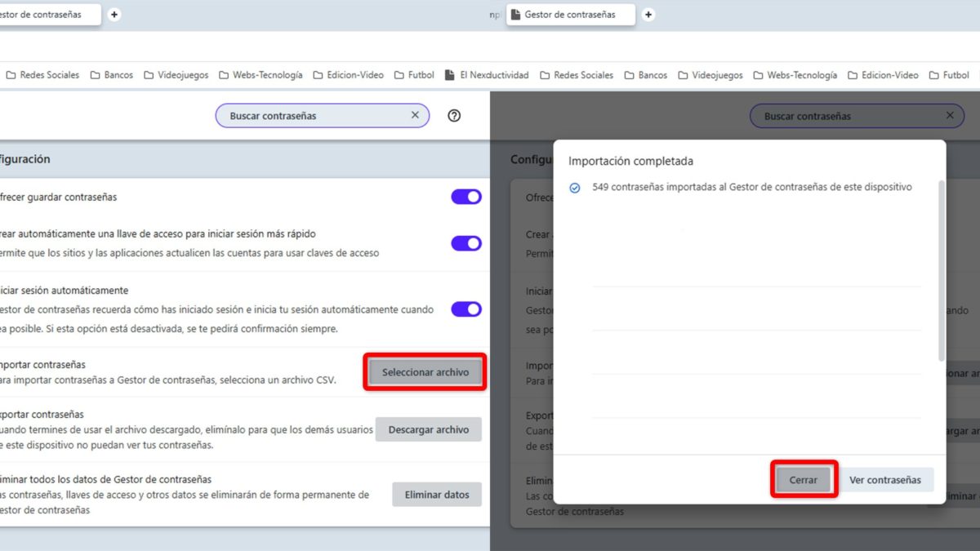Open Edicion-Video bookmark folder in right window
The height and width of the screenshot is (551, 980).
click(x=882, y=75)
